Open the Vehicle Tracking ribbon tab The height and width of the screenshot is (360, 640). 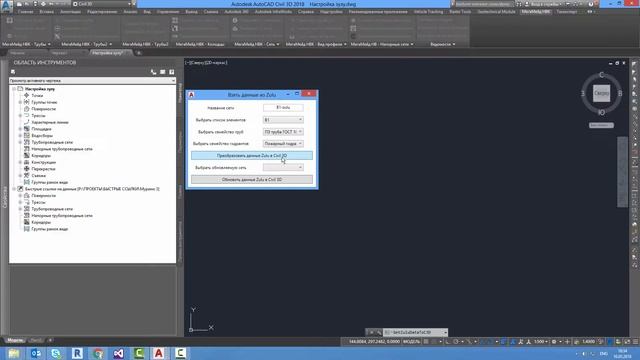point(428,12)
